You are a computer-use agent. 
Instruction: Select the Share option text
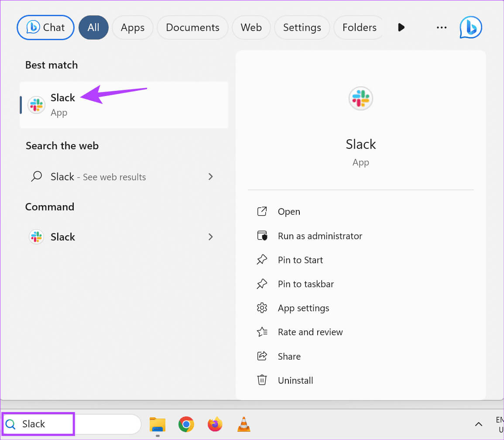coord(289,356)
